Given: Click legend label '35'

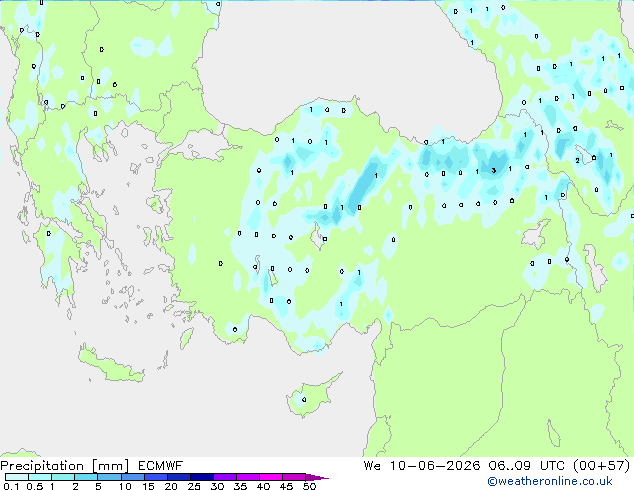Looking at the screenshot, I should coord(240,486).
